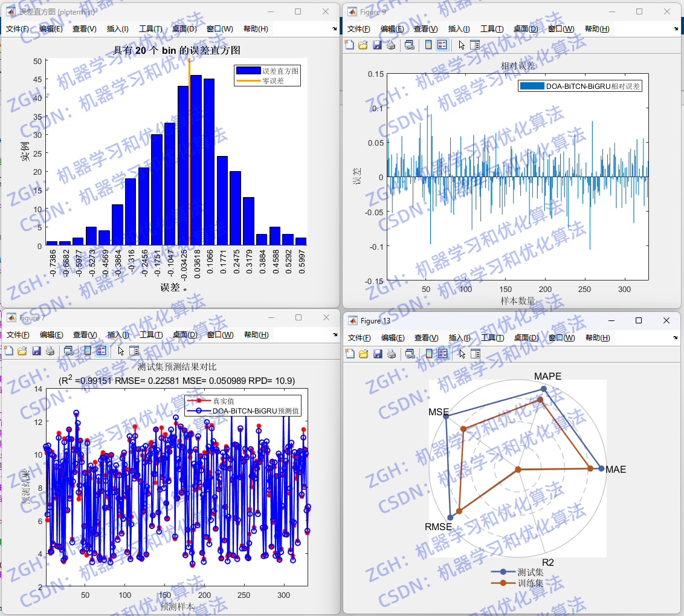Click Link Plot icon in Figure 13
The image size is (684, 616).
[x=410, y=354]
